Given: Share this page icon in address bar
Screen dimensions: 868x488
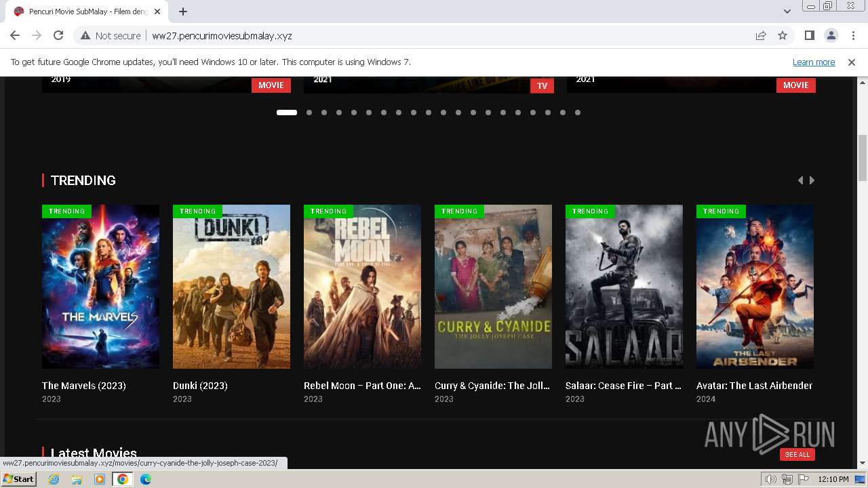Looking at the screenshot, I should (x=761, y=35).
